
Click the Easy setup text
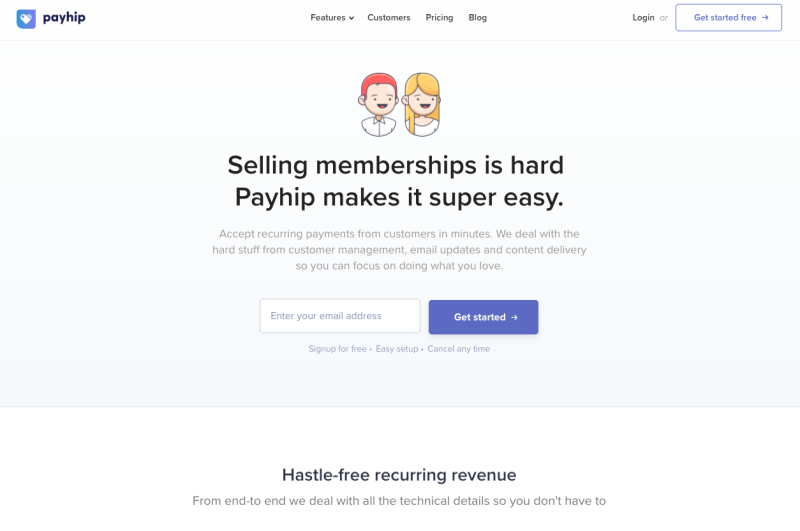coord(397,349)
